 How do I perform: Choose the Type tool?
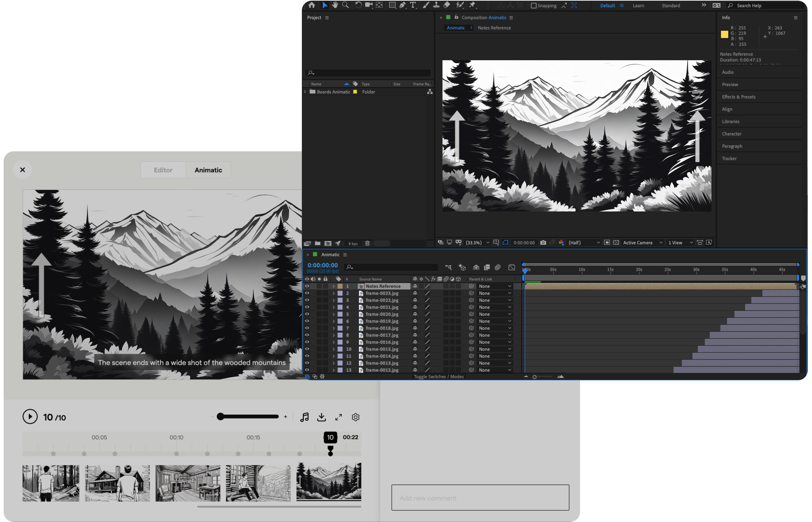click(413, 5)
